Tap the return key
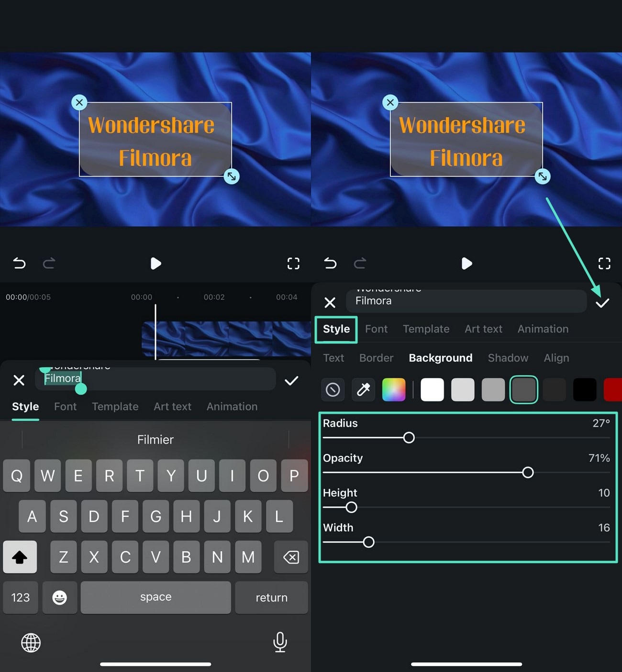The height and width of the screenshot is (672, 622). point(271,597)
